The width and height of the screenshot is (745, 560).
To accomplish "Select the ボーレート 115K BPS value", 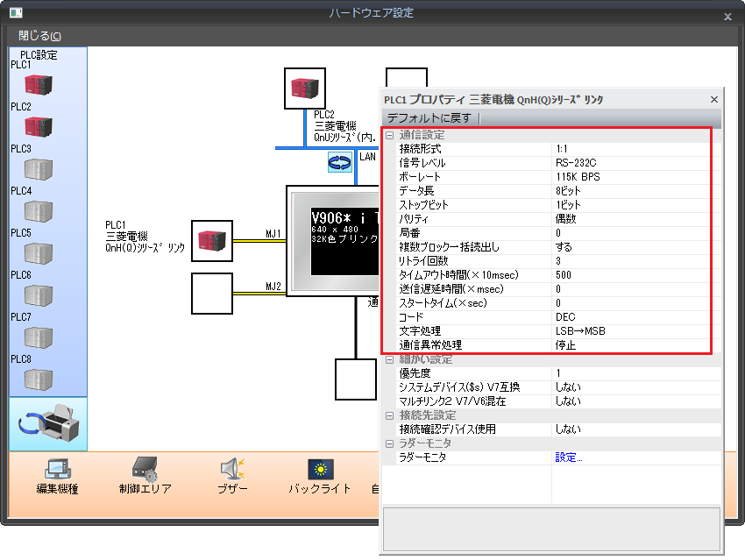I will pyautogui.click(x=578, y=177).
